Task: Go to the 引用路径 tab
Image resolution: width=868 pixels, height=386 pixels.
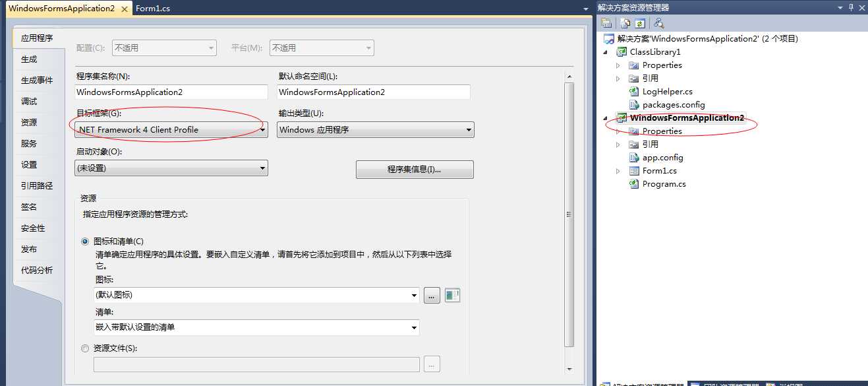Action: click(38, 186)
